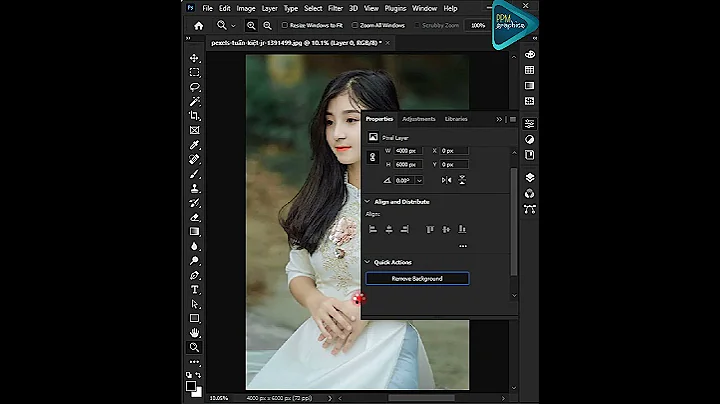The height and width of the screenshot is (404, 720).
Task: Swap foreground and background colors
Action: click(x=198, y=375)
